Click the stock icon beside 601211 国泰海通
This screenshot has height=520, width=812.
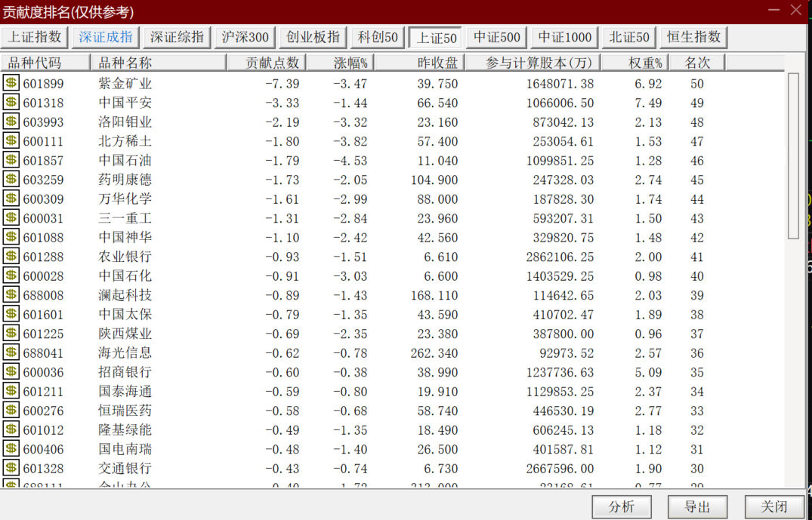(x=11, y=391)
